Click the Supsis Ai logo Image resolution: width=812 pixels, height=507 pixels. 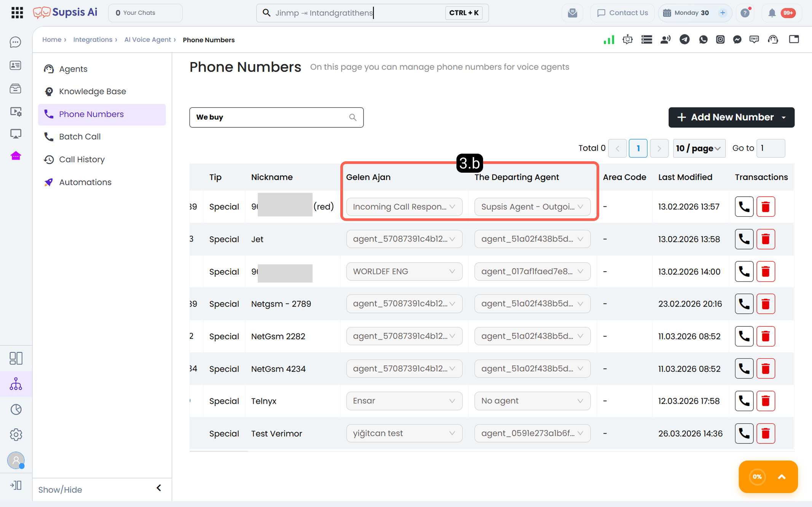coord(65,13)
